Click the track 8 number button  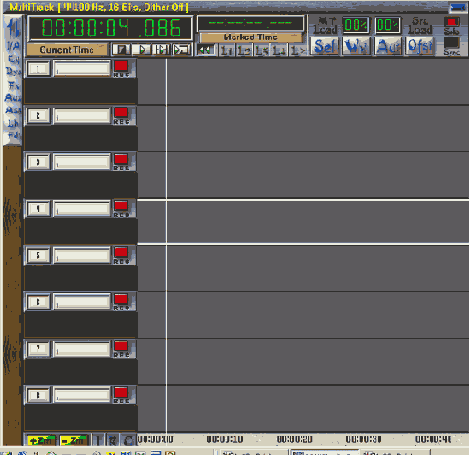tap(38, 395)
